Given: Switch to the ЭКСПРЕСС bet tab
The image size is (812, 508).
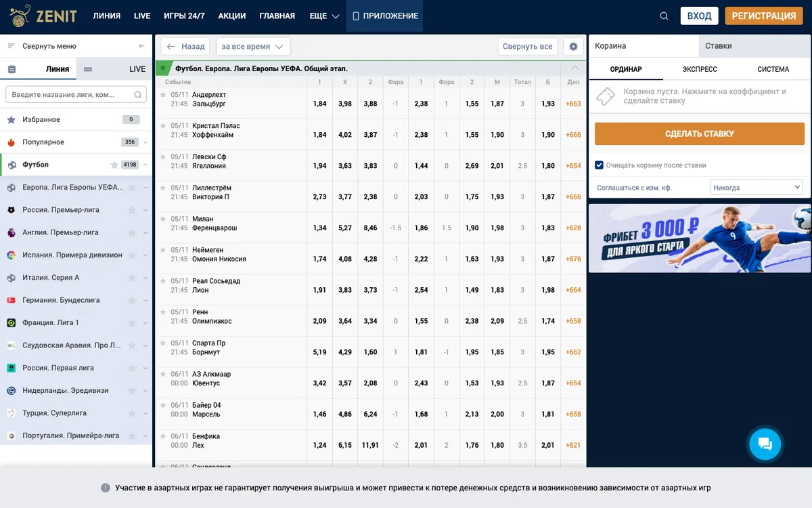Looking at the screenshot, I should click(700, 69).
